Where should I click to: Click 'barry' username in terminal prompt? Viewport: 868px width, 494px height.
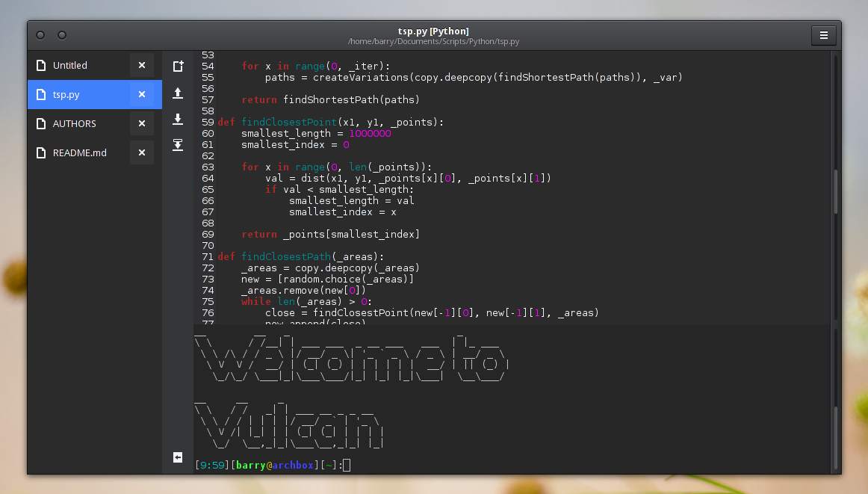(x=251, y=465)
